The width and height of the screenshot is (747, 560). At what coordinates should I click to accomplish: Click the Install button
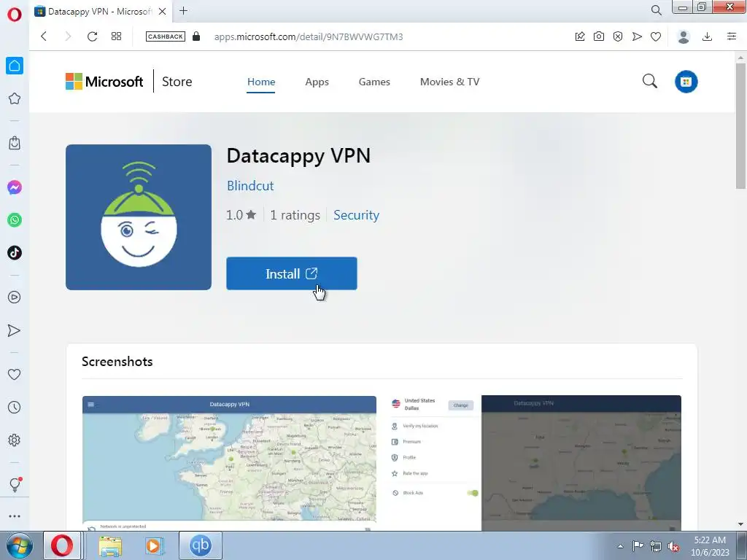pos(292,273)
